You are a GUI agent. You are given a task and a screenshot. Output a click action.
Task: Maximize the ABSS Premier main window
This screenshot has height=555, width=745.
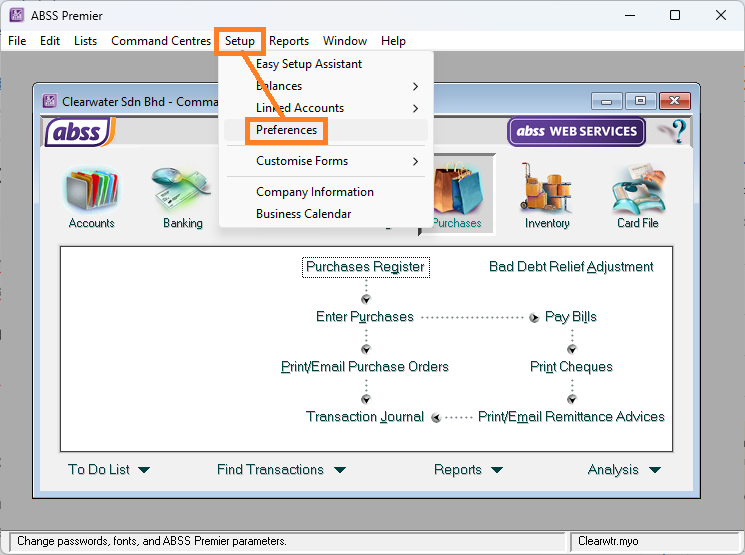pyautogui.click(x=675, y=15)
